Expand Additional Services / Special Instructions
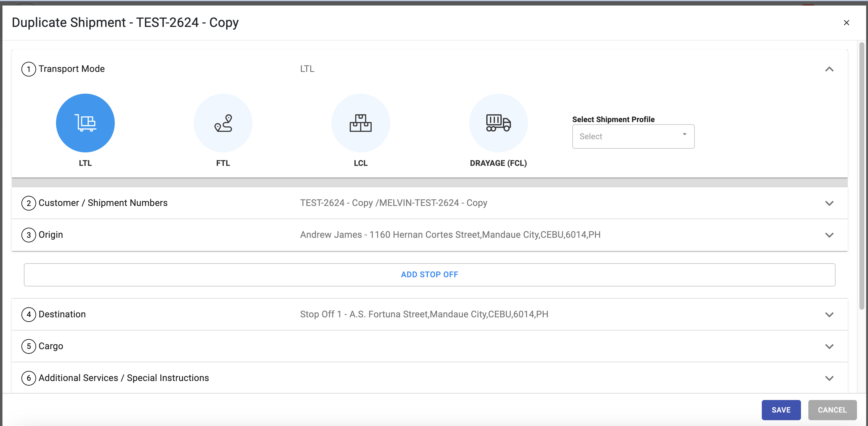The height and width of the screenshot is (426, 868). (x=829, y=378)
